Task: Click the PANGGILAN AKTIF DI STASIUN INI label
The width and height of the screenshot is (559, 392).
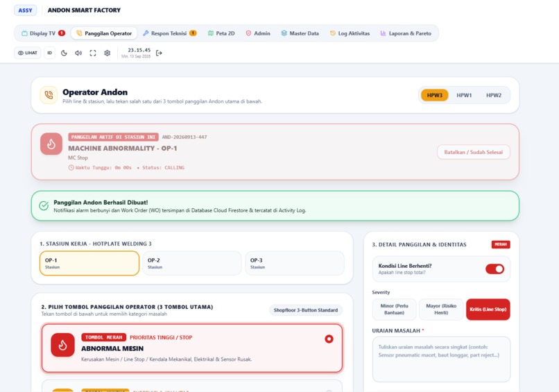Action: point(113,137)
